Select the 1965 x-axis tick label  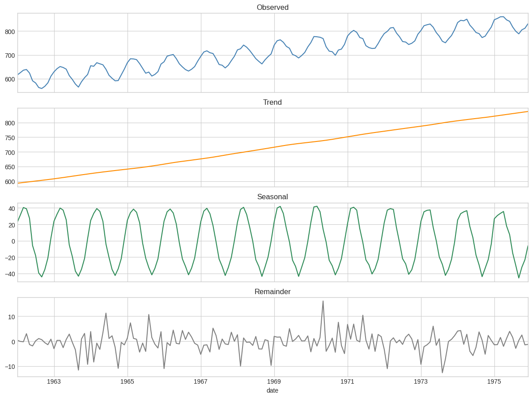tap(127, 381)
